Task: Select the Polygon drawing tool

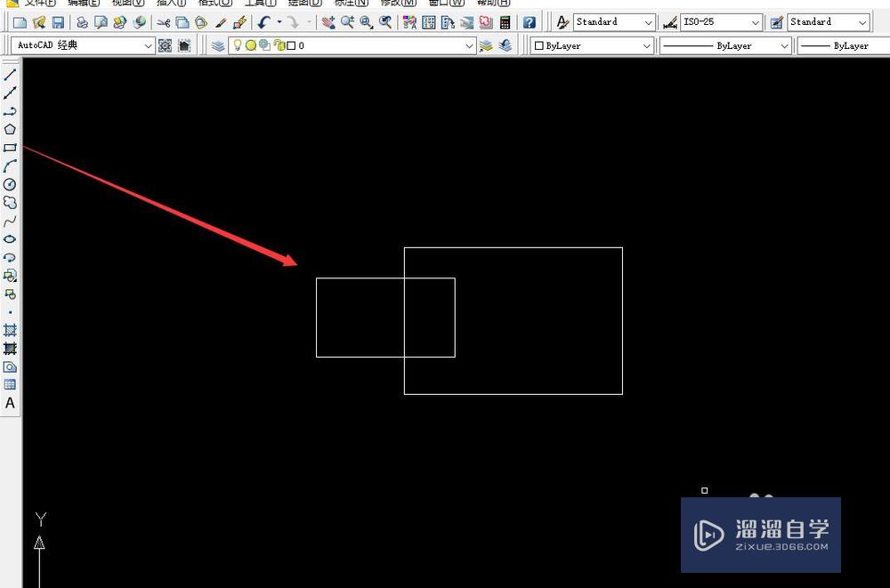Action: coord(10,129)
